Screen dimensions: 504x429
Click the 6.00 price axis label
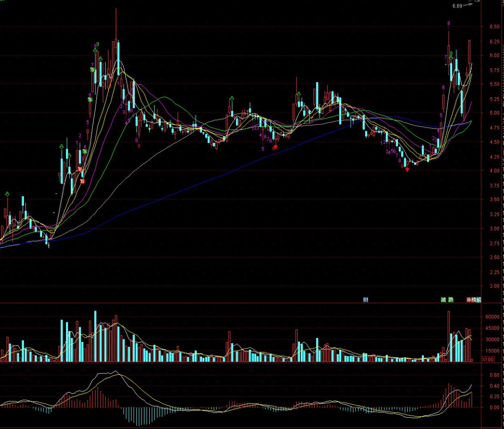pyautogui.click(x=494, y=55)
